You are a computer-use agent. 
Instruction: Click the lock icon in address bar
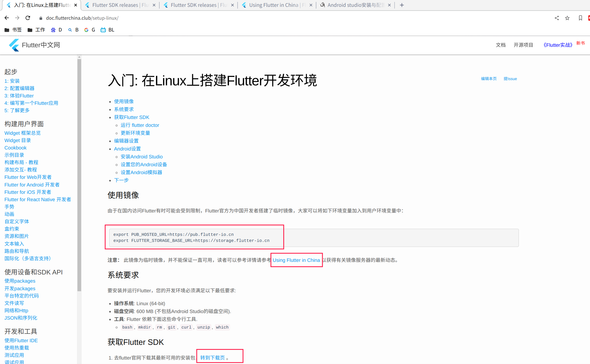[x=41, y=18]
